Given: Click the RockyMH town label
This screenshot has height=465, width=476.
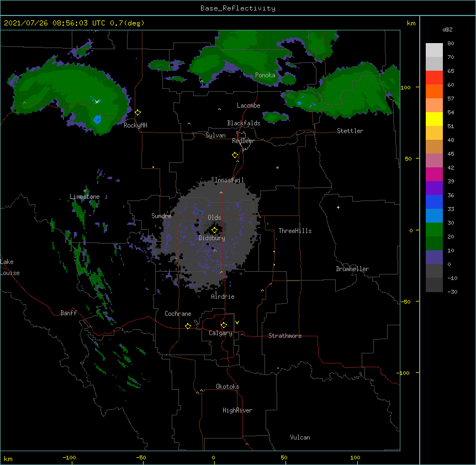Looking at the screenshot, I should click(135, 125).
